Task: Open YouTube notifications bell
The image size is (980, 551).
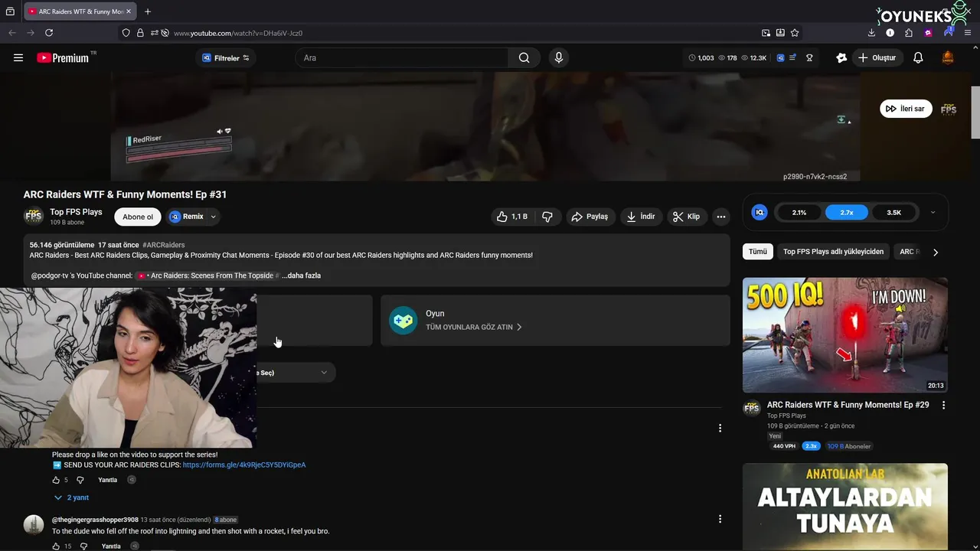Action: pyautogui.click(x=918, y=57)
